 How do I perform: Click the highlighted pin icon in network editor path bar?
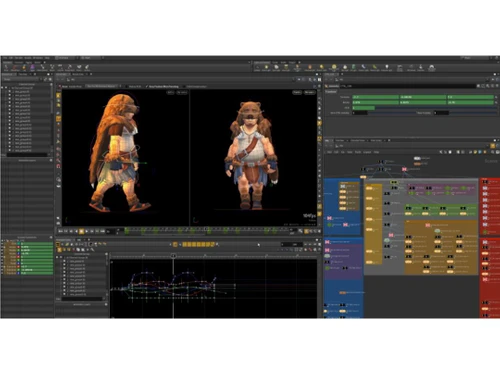point(493,146)
